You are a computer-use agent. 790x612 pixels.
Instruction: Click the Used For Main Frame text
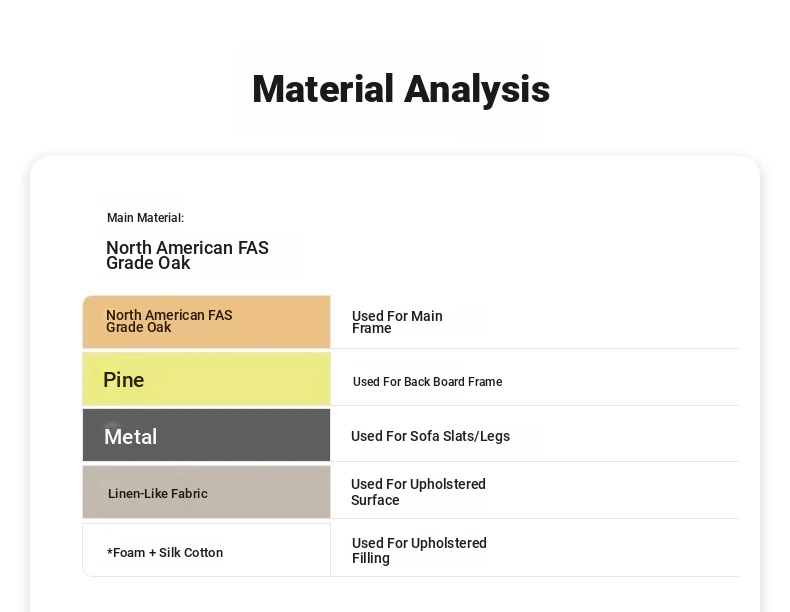point(397,322)
